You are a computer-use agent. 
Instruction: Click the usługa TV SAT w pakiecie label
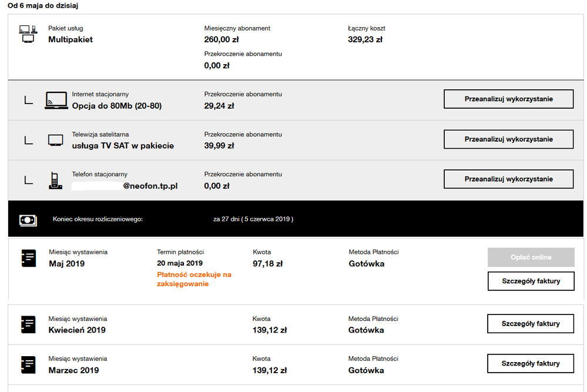pyautogui.click(x=123, y=146)
